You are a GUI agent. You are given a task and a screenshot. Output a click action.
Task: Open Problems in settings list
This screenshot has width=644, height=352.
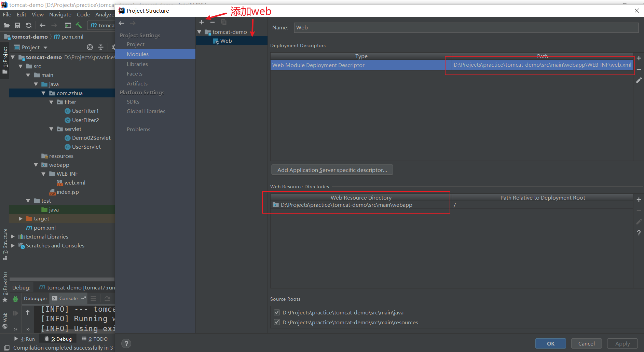click(x=138, y=129)
